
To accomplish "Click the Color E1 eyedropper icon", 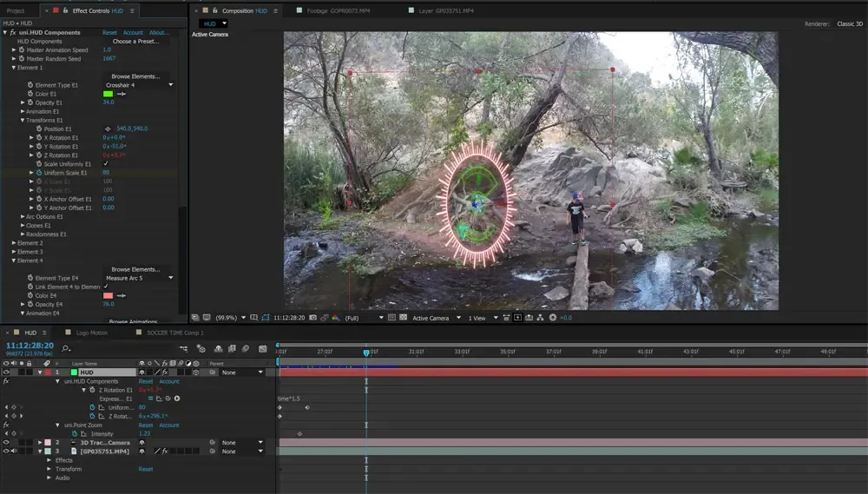I will (122, 94).
